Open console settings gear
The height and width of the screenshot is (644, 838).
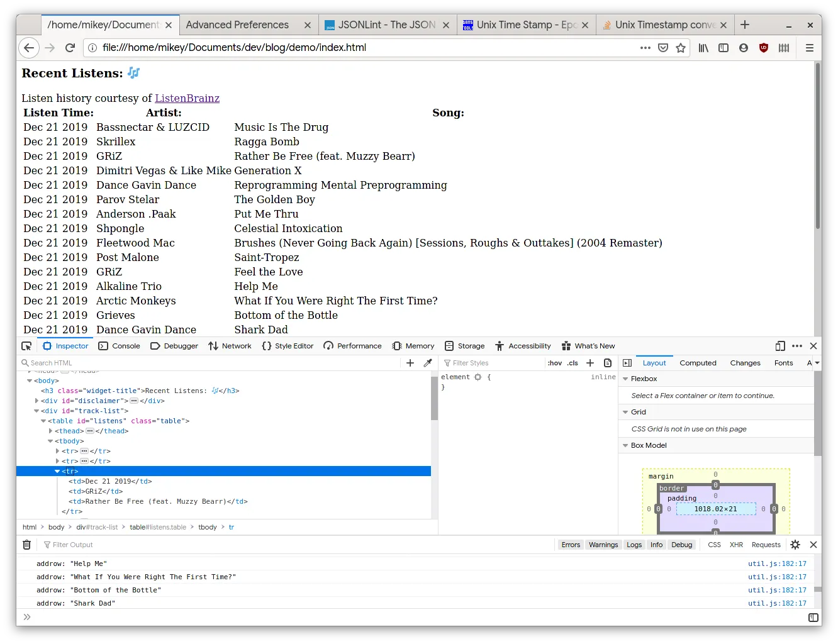pos(795,545)
